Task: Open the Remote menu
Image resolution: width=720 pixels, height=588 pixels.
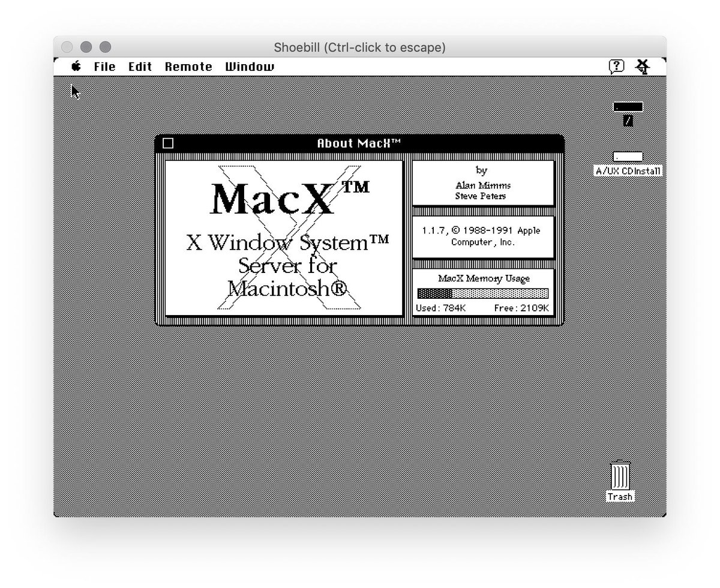Action: point(188,67)
